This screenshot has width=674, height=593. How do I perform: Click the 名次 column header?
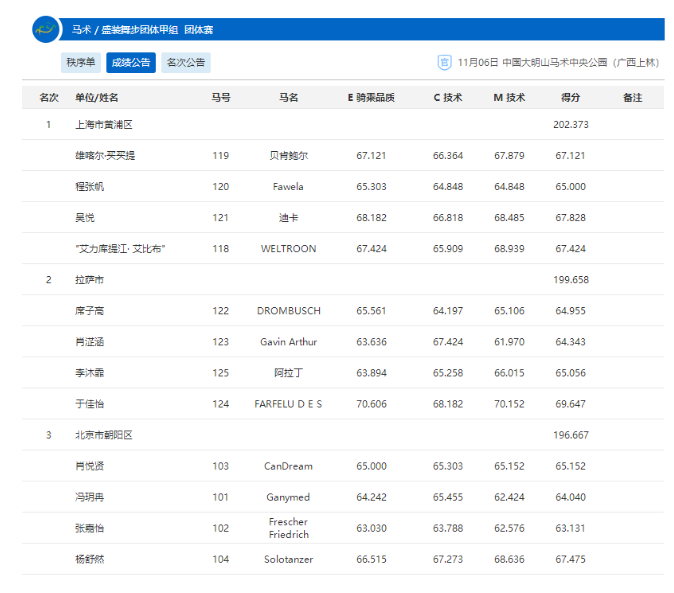48,98
